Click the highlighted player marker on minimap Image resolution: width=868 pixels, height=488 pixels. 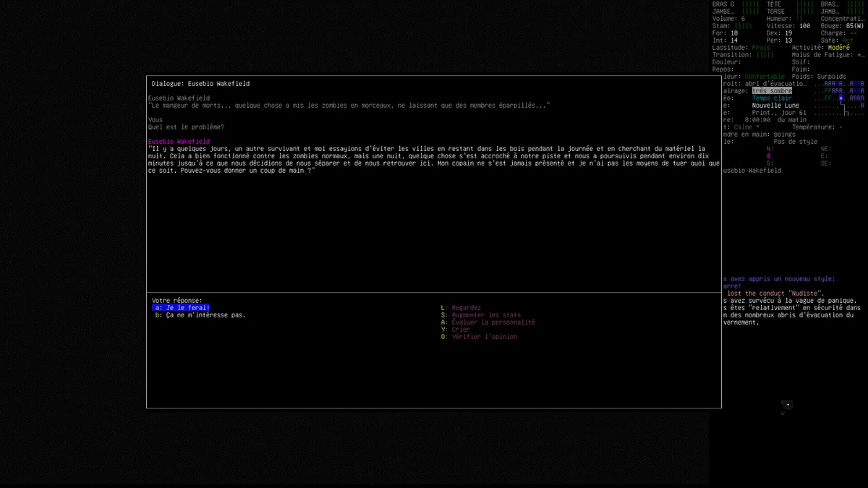[x=841, y=98]
